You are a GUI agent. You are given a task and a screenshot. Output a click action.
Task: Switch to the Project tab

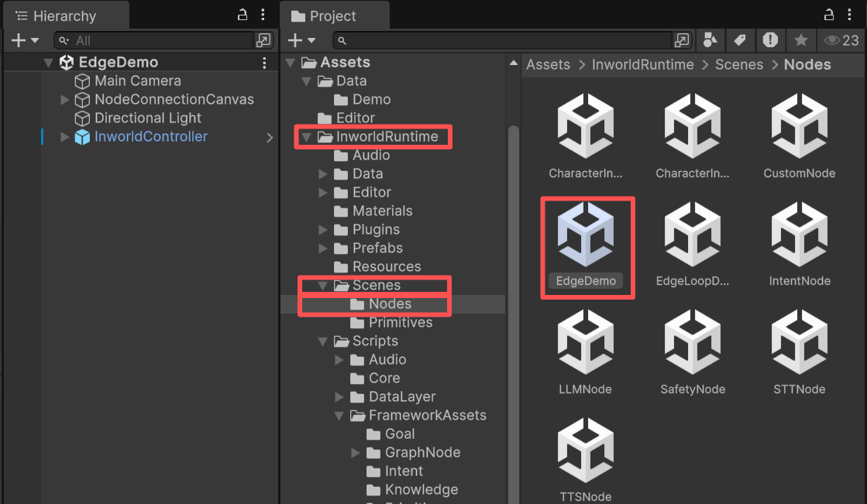tap(333, 15)
